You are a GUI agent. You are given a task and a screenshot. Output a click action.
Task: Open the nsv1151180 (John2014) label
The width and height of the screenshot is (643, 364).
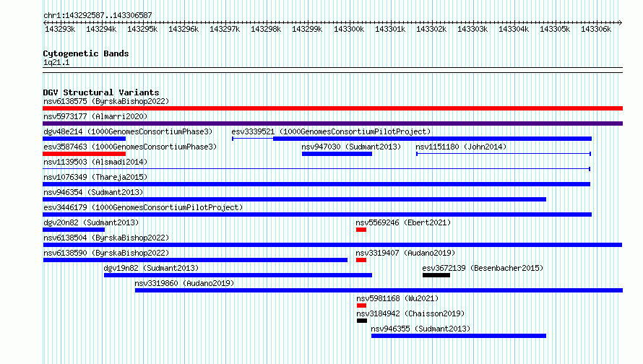[x=461, y=147]
